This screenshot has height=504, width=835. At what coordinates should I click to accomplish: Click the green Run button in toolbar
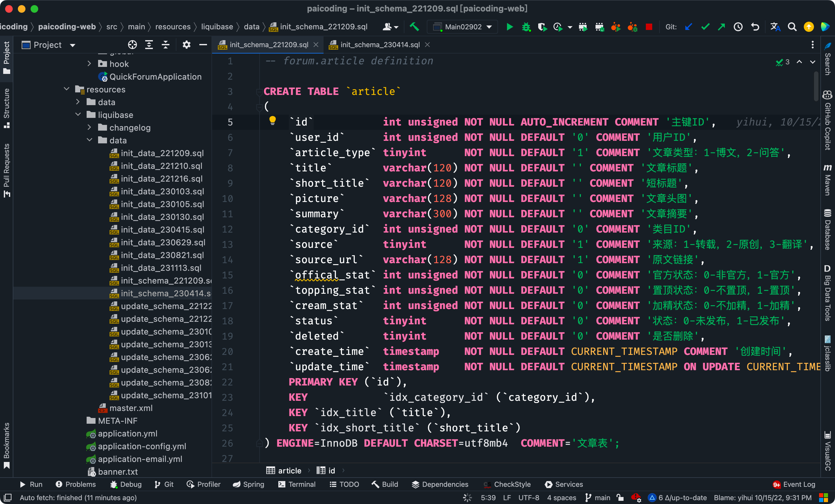[509, 27]
